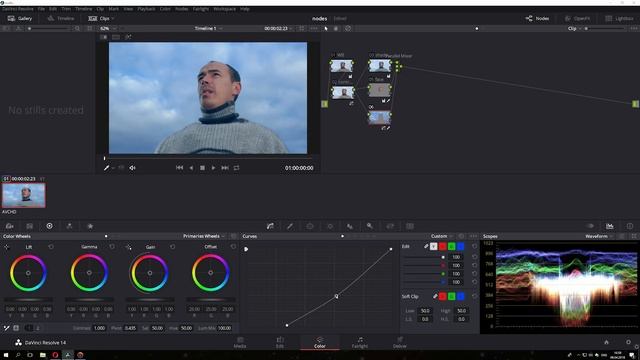Open the RGB Mixer palette

coord(69,226)
